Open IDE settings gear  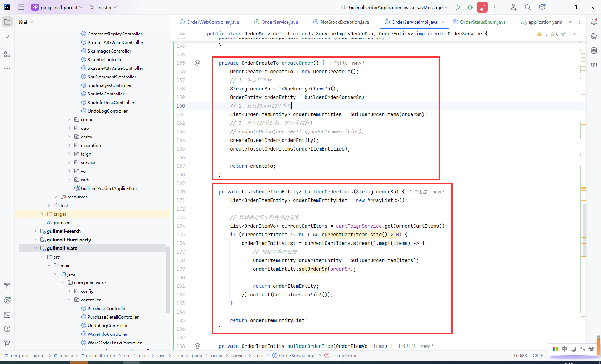coord(542,7)
